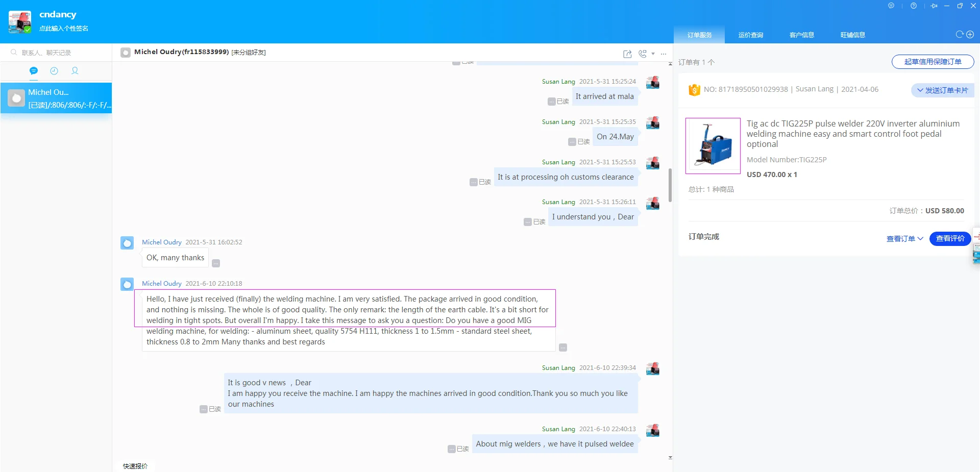
Task: Click Susan Lang avatar at 15:25:24 message
Action: pos(653,82)
